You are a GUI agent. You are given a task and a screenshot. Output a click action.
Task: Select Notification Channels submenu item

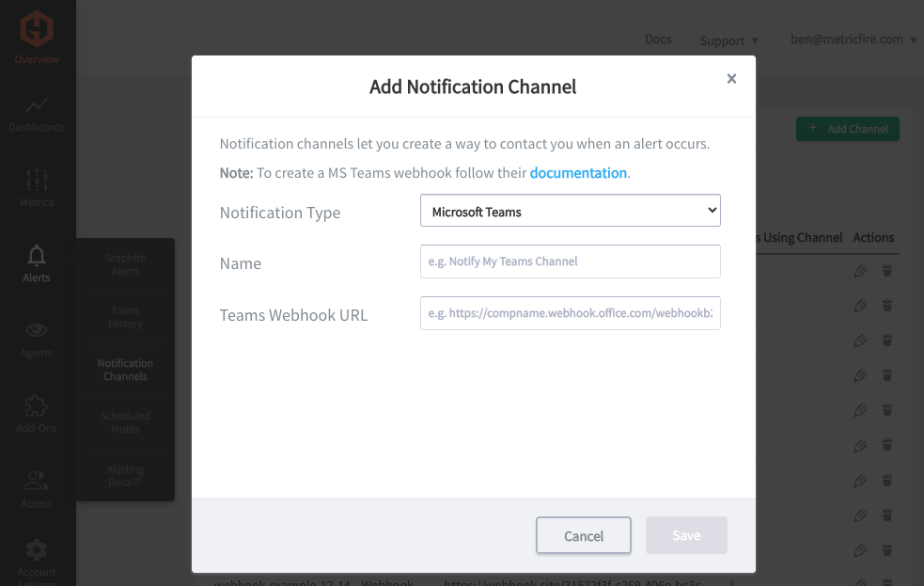click(126, 370)
